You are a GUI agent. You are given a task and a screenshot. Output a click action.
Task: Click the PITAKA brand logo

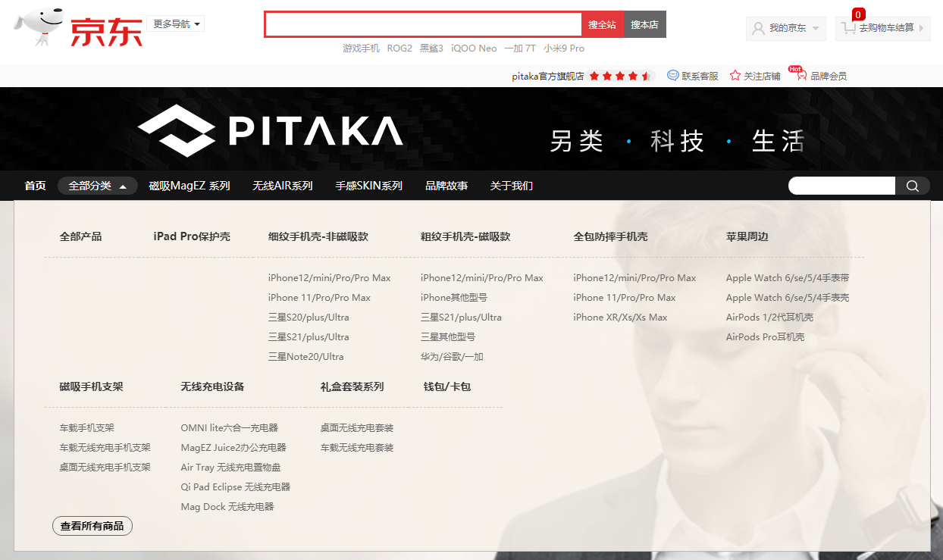(271, 130)
